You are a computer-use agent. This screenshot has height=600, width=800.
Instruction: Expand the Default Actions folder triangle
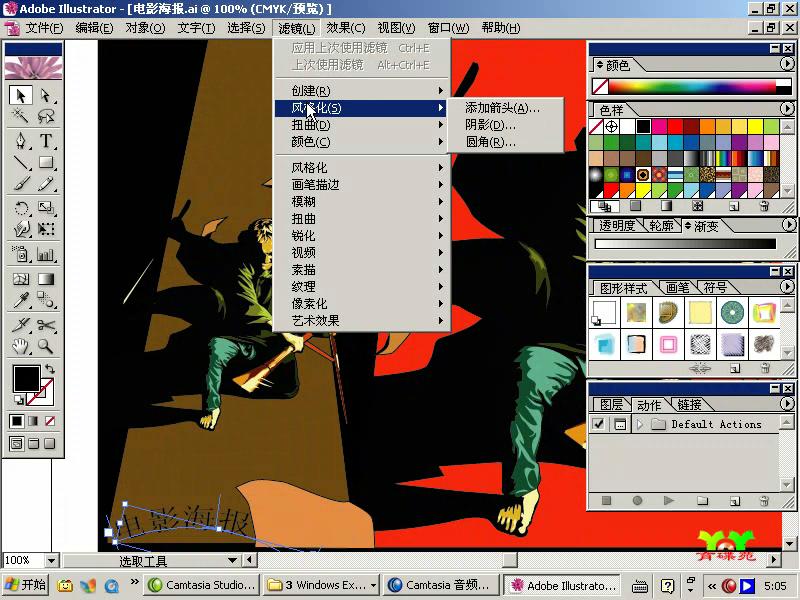tap(640, 424)
